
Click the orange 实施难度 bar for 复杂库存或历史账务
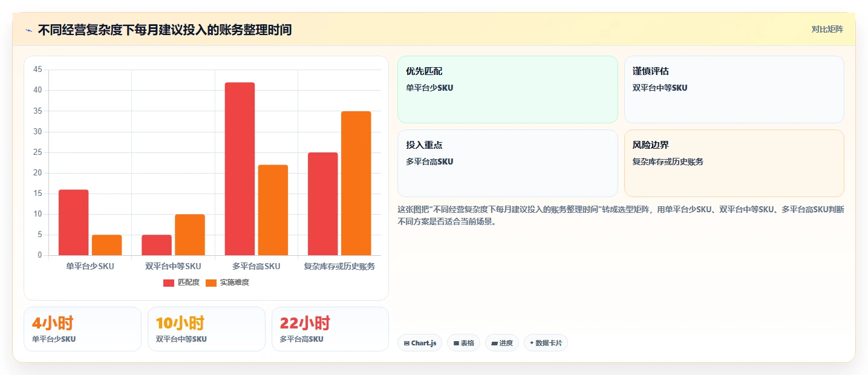(356, 183)
